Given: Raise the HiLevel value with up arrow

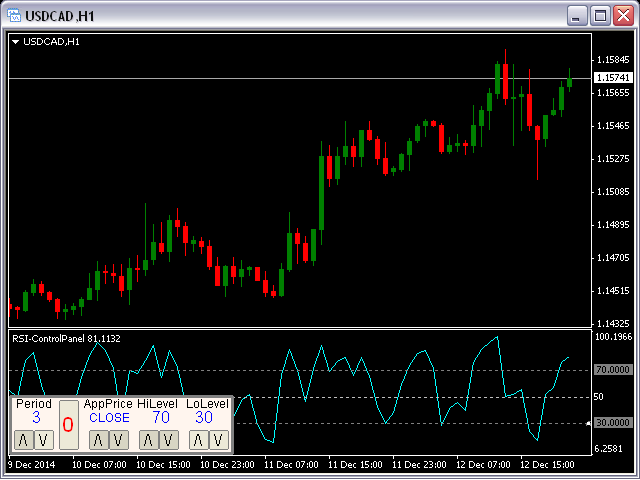Looking at the screenshot, I should pos(150,440).
